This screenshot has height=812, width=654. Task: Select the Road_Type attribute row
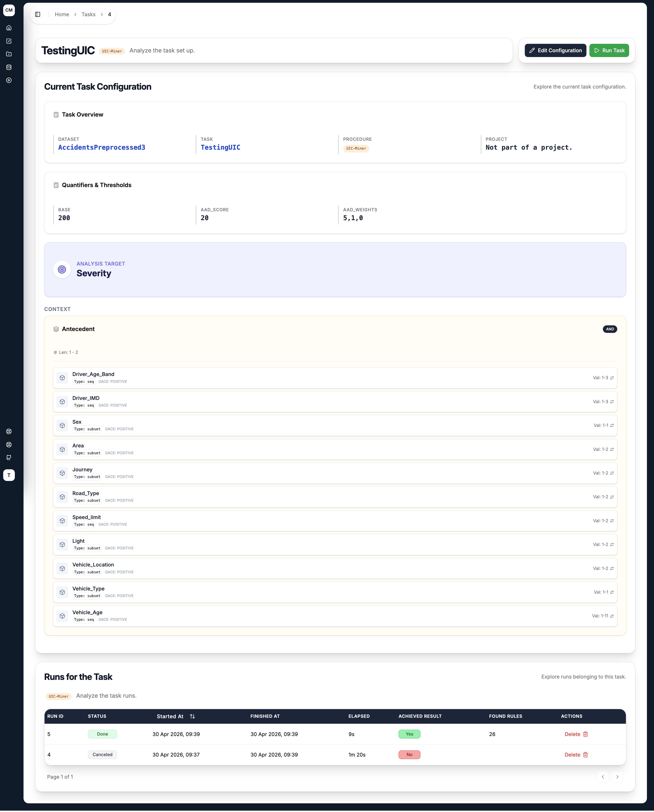[x=335, y=497]
